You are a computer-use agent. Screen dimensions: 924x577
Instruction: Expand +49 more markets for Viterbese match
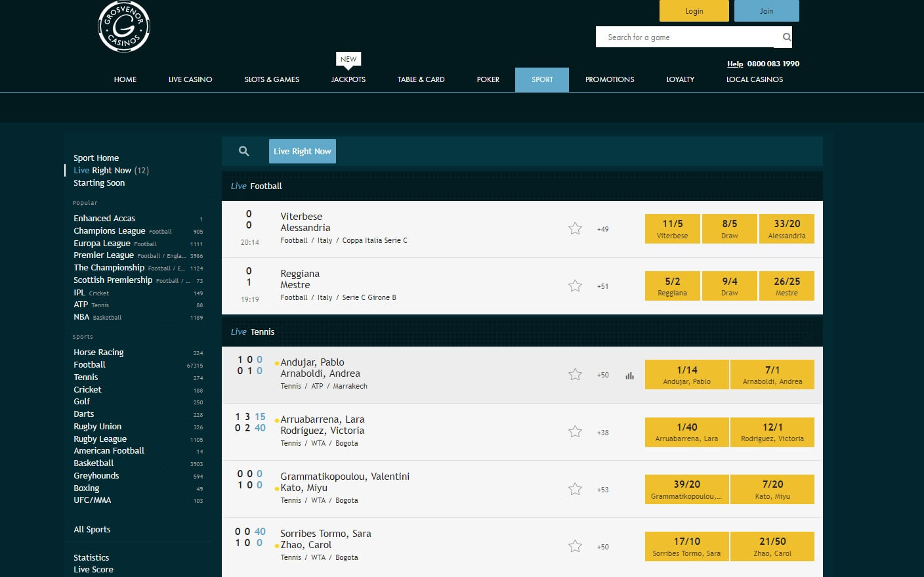[602, 229]
